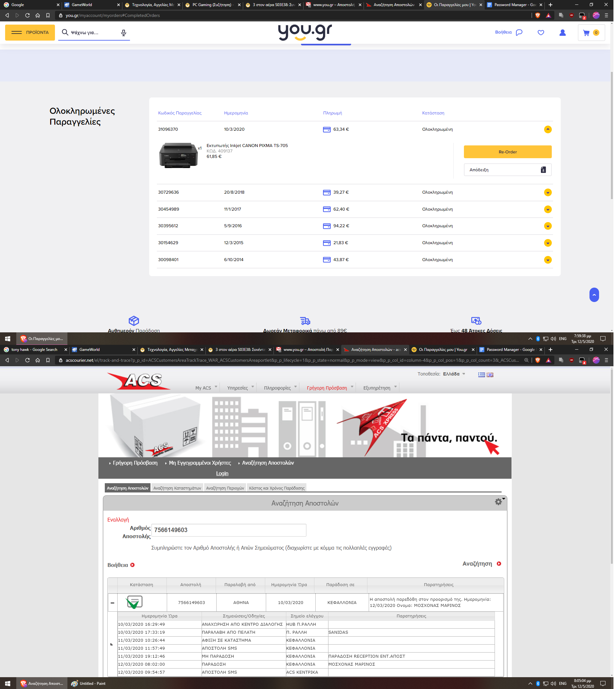Switch to the GameWorld tab in top browser
Image resolution: width=616 pixels, height=689 pixels.
(x=91, y=5)
